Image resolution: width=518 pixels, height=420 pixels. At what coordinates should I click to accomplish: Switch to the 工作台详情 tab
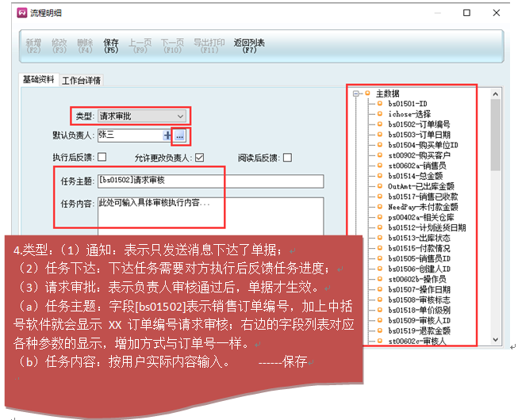tap(82, 80)
